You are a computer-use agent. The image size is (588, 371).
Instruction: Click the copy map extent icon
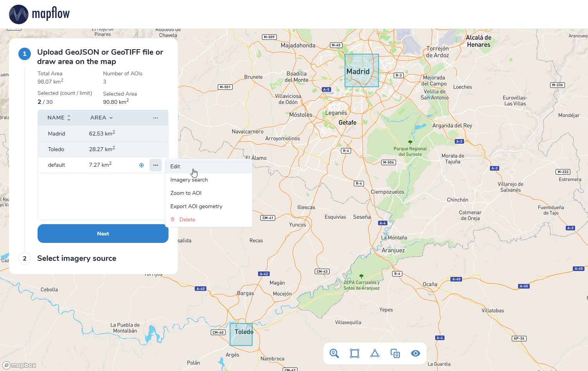[x=395, y=353]
